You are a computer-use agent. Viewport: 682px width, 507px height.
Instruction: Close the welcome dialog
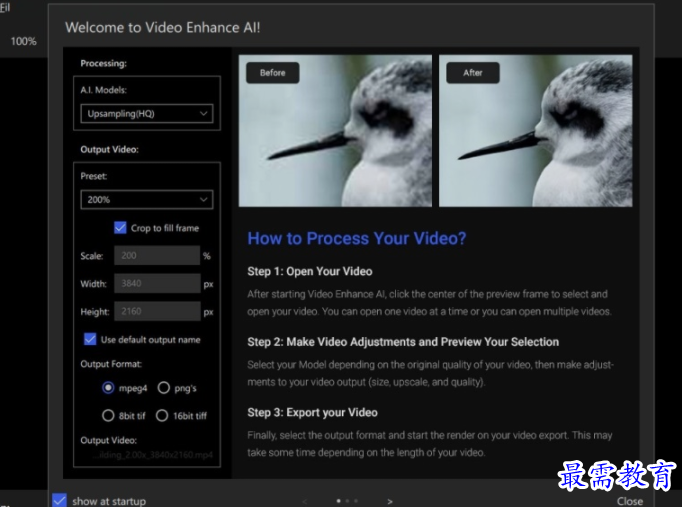[x=629, y=501]
